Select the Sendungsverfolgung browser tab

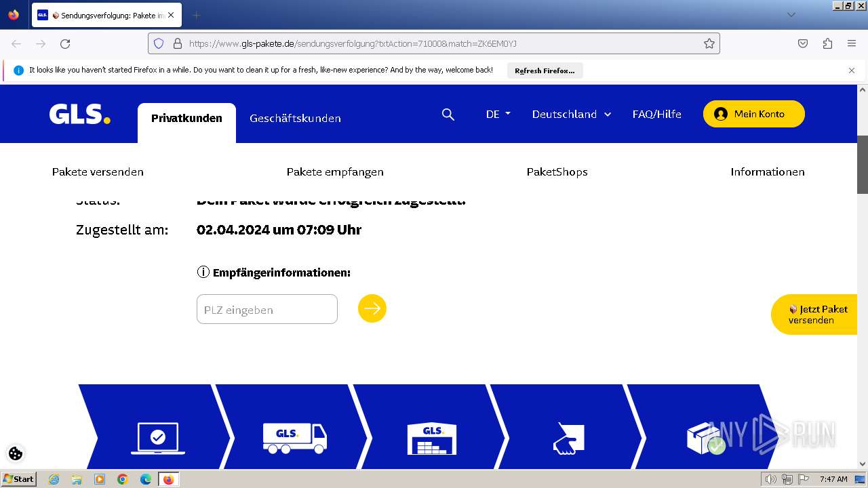pos(106,15)
